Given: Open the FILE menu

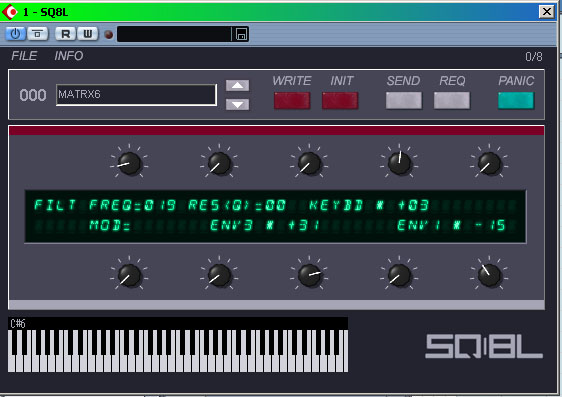Looking at the screenshot, I should (x=24, y=56).
